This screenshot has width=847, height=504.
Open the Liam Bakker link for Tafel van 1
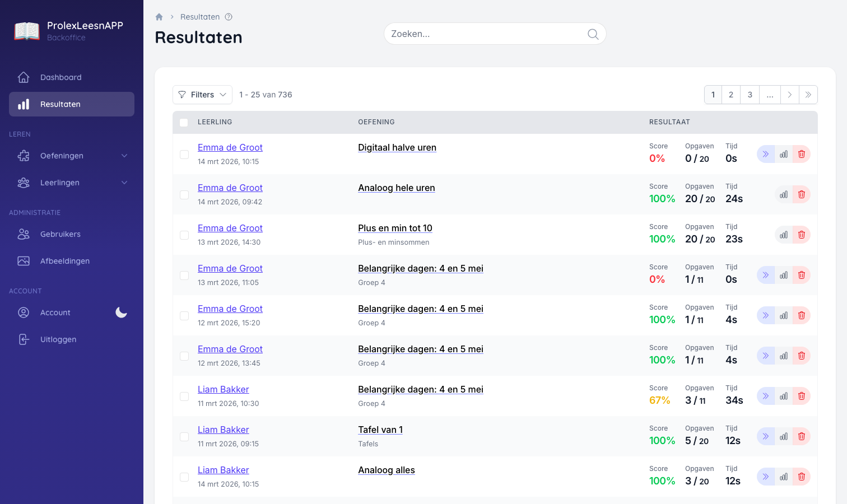(x=223, y=430)
